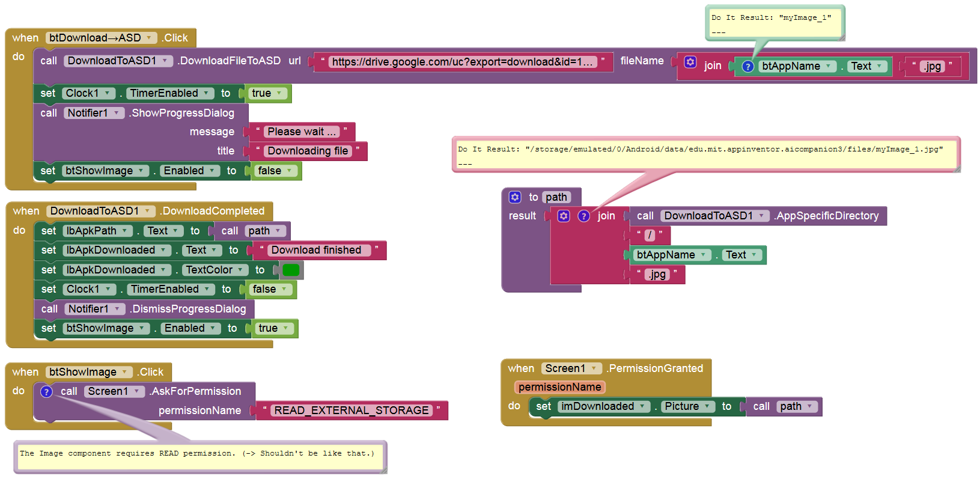Toggle false value on btShowImage Enabled
Viewport: 980px width, 482px height.
click(x=275, y=171)
